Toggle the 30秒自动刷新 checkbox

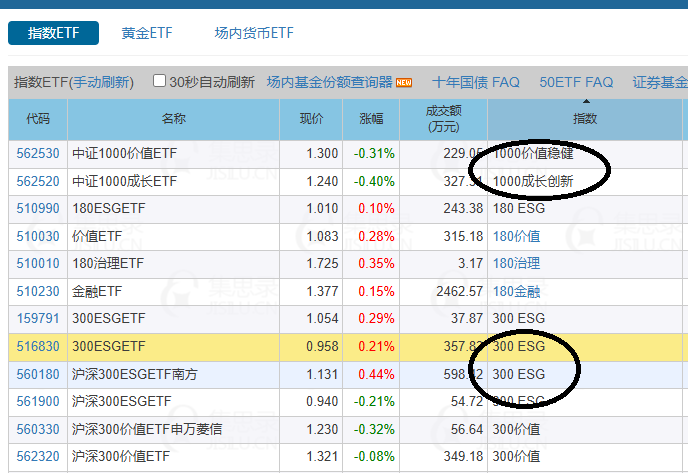pos(159,81)
